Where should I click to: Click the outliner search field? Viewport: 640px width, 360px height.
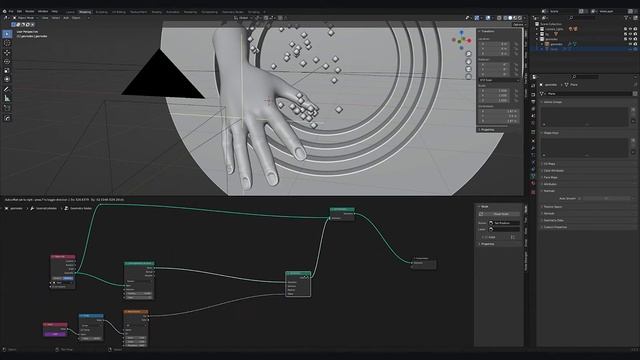[582, 18]
